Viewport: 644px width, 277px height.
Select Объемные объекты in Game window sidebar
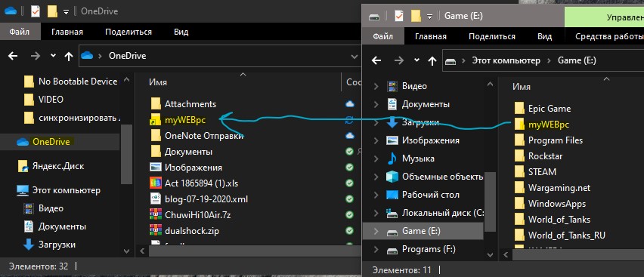pyautogui.click(x=435, y=177)
